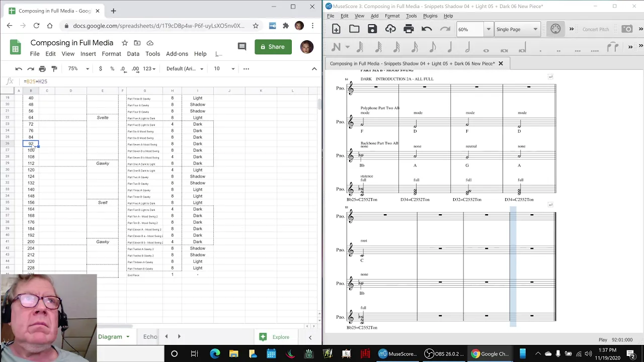Move the spreadsheet to a folder

point(137,43)
